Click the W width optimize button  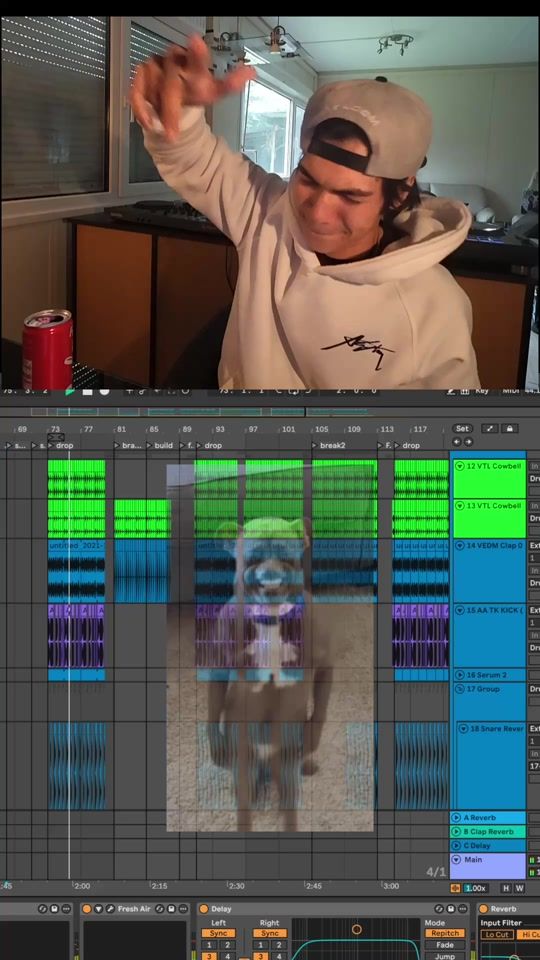(x=519, y=888)
